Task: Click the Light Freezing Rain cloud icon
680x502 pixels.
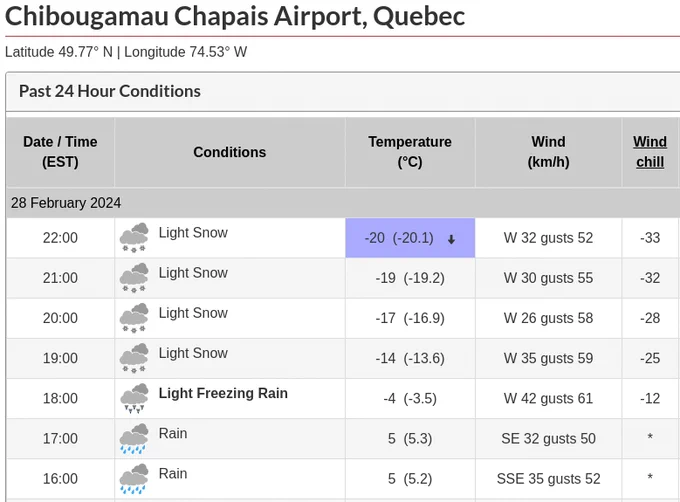Action: [134, 398]
